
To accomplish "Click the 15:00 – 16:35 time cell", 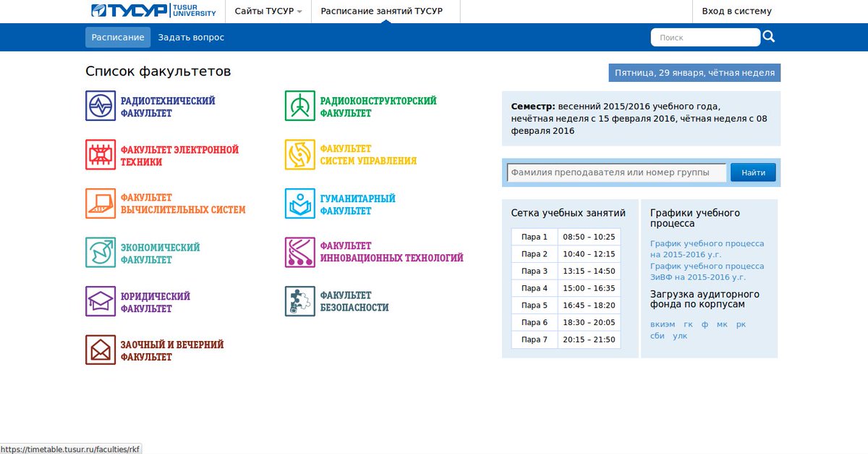I will pyautogui.click(x=589, y=288).
